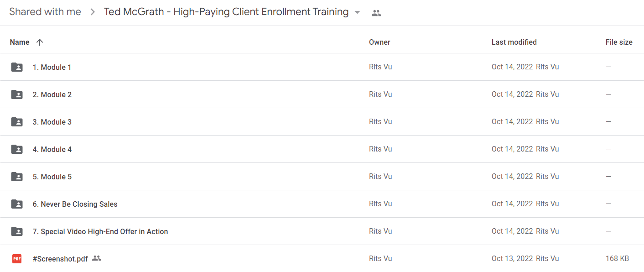Select the Module 3 folder icon
644x272 pixels.
pos(17,122)
